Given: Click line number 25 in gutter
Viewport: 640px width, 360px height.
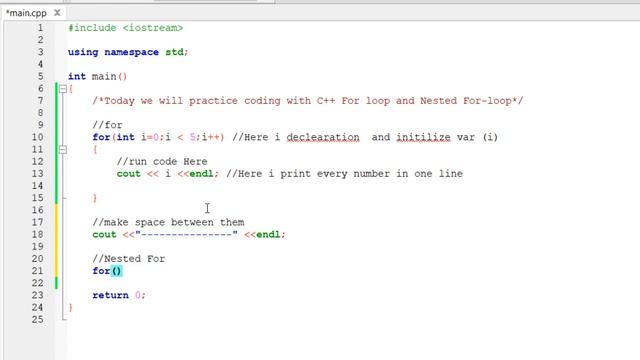Looking at the screenshot, I should [x=38, y=320].
